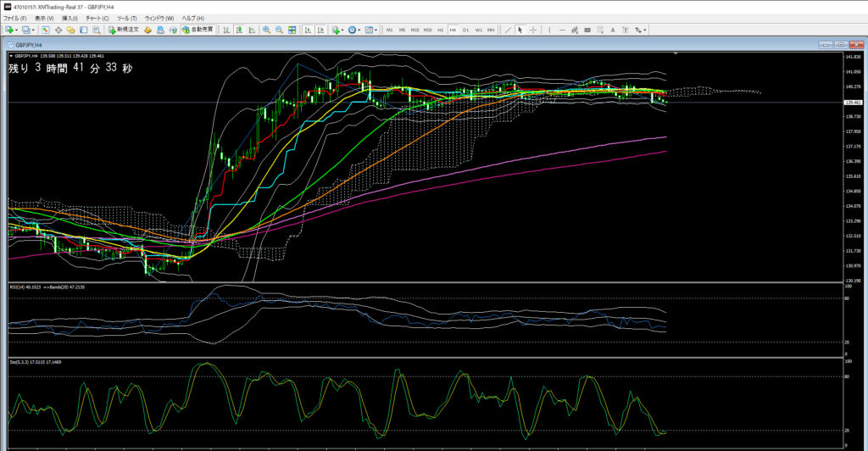868x451 pixels.
Task: Select the MN monthly timeframe
Action: [x=491, y=30]
